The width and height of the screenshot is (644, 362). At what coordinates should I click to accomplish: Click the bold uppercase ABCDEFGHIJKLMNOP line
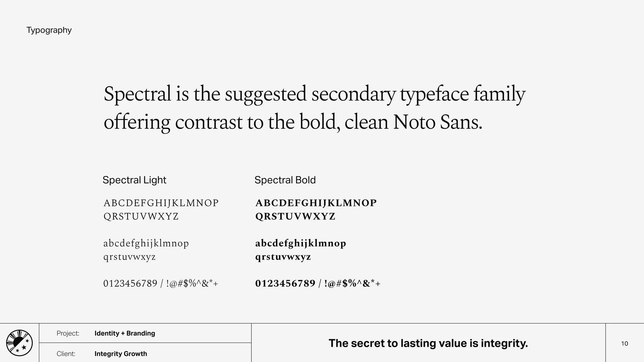point(316,203)
